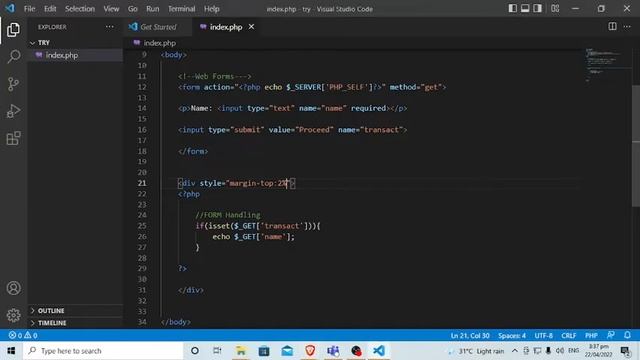Open Help menu
This screenshot has height=360, width=640.
[x=211, y=9]
